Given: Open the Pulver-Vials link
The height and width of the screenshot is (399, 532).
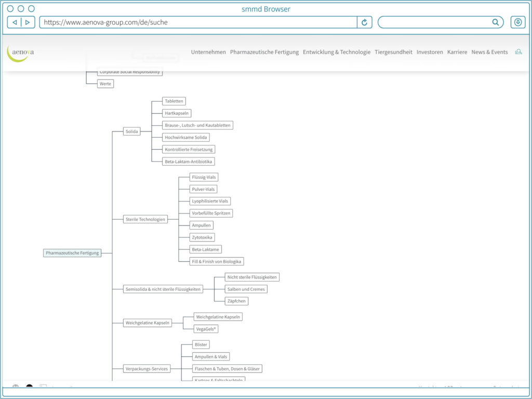Looking at the screenshot, I should point(203,189).
